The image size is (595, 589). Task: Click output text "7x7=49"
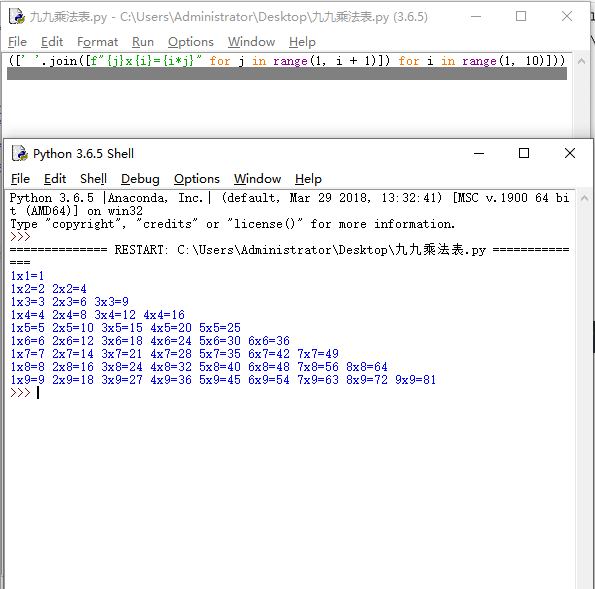tap(318, 354)
